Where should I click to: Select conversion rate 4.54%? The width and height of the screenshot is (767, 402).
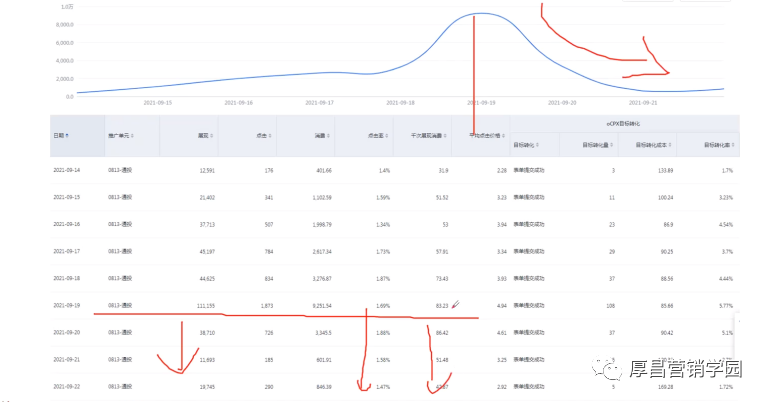[726, 224]
